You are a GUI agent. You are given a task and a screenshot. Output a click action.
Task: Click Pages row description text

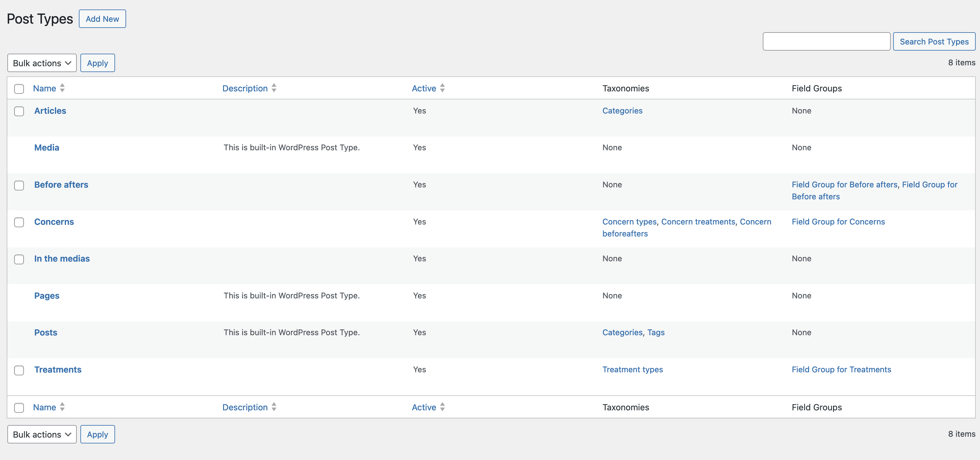click(292, 296)
